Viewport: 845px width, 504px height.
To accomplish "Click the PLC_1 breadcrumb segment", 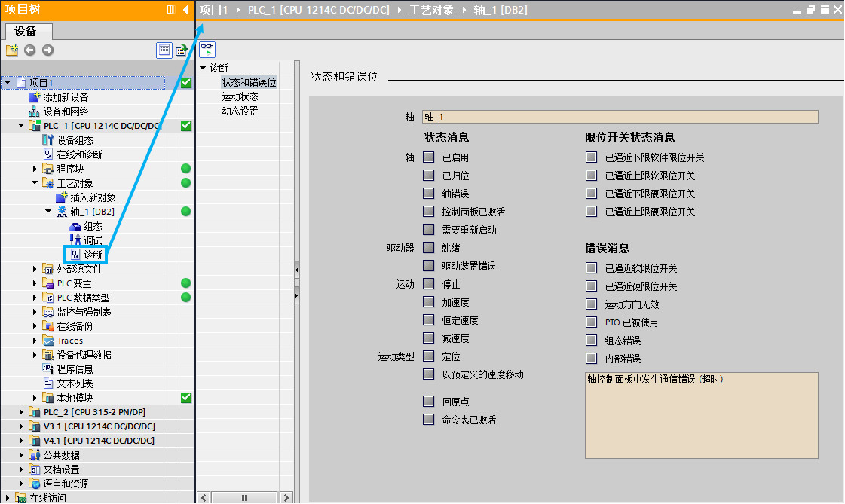I will pos(319,10).
